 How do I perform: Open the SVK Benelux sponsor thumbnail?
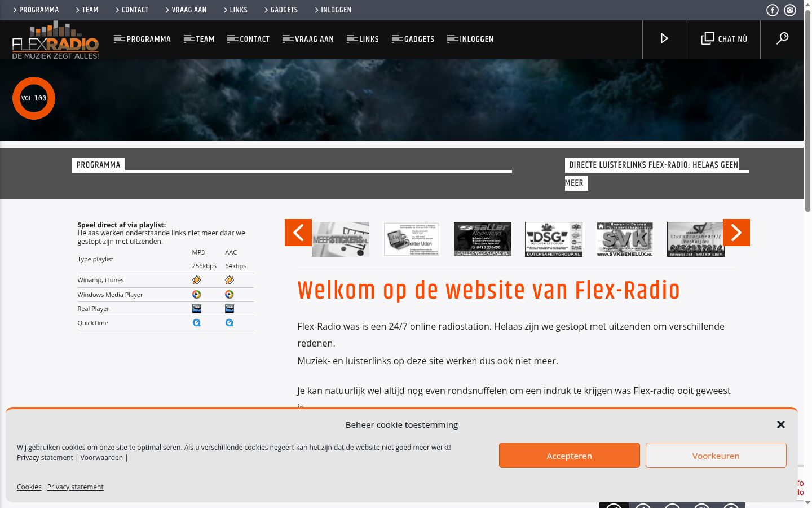pyautogui.click(x=625, y=239)
